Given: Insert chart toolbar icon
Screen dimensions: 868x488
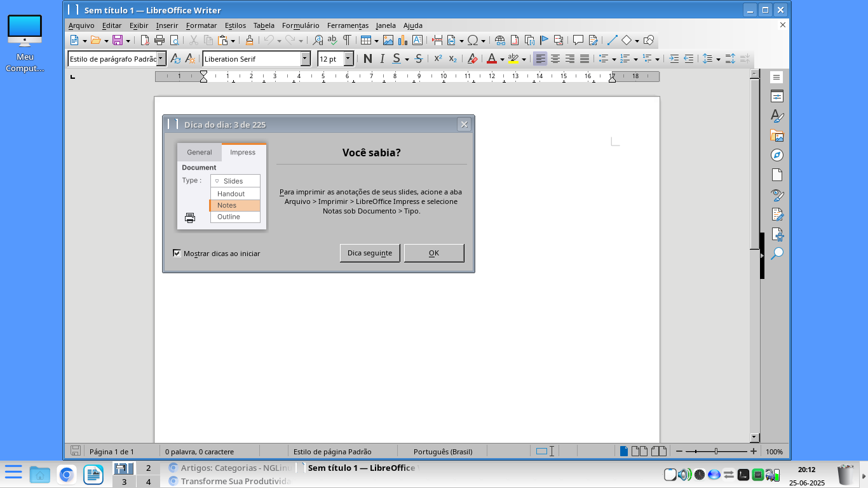Looking at the screenshot, I should click(x=402, y=40).
